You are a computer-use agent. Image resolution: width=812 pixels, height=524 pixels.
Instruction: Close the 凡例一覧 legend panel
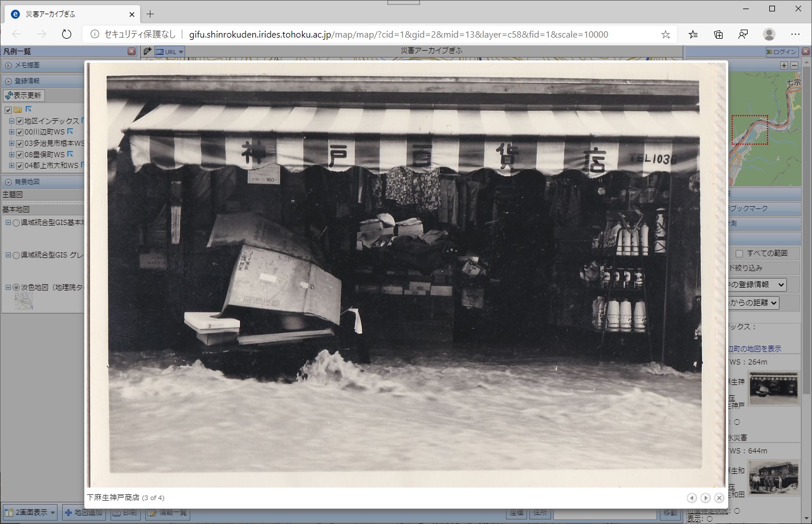132,52
